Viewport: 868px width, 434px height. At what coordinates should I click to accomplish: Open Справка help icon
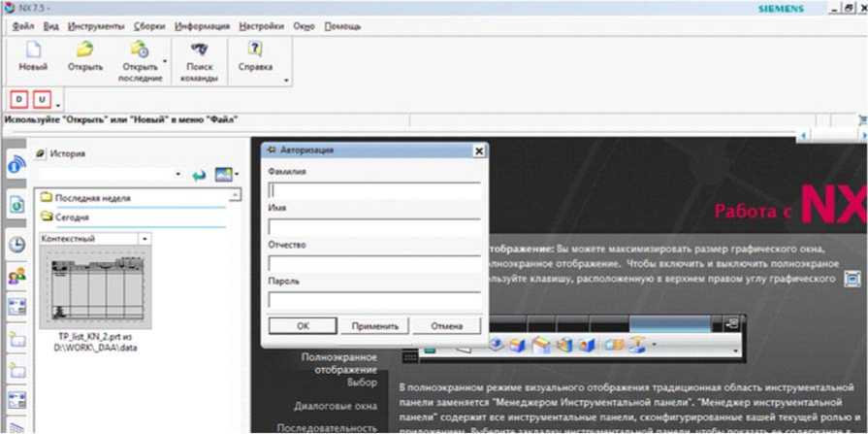point(255,50)
